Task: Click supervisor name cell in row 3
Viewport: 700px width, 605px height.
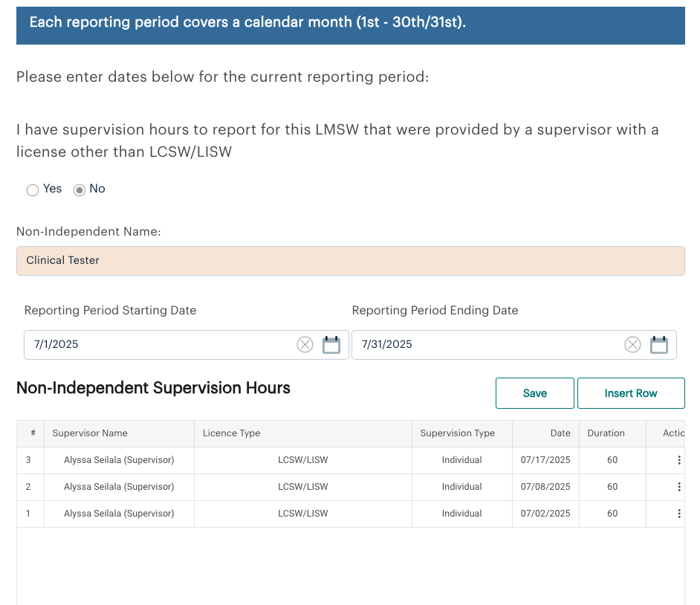Action: coord(119,460)
